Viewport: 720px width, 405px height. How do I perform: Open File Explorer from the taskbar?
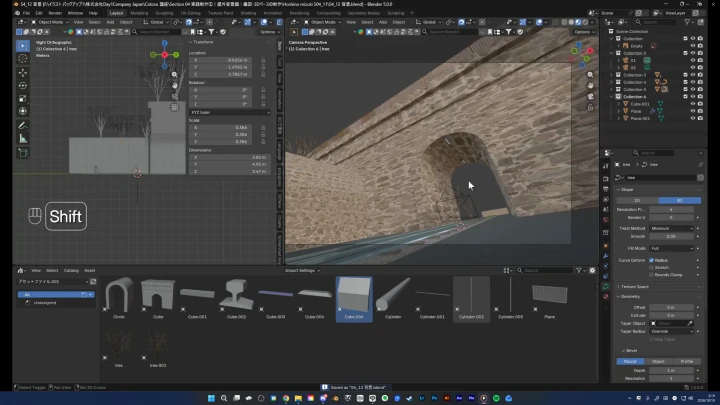click(x=298, y=398)
